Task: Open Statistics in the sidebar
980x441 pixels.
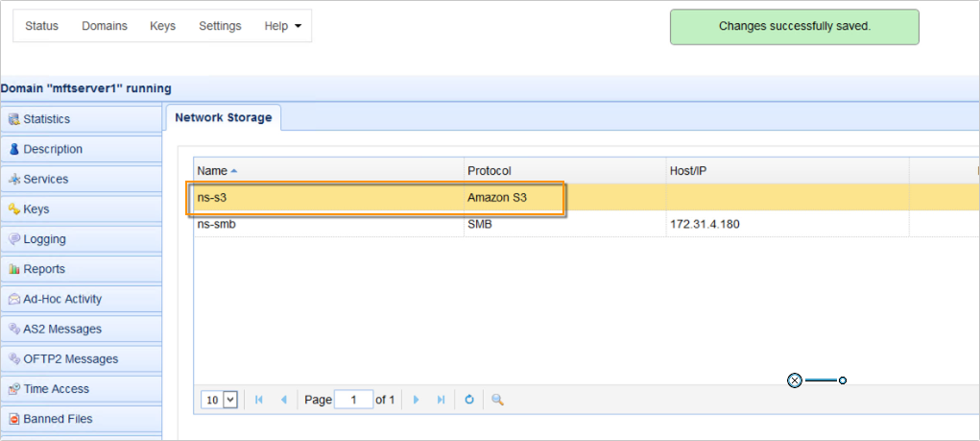Action: click(46, 119)
